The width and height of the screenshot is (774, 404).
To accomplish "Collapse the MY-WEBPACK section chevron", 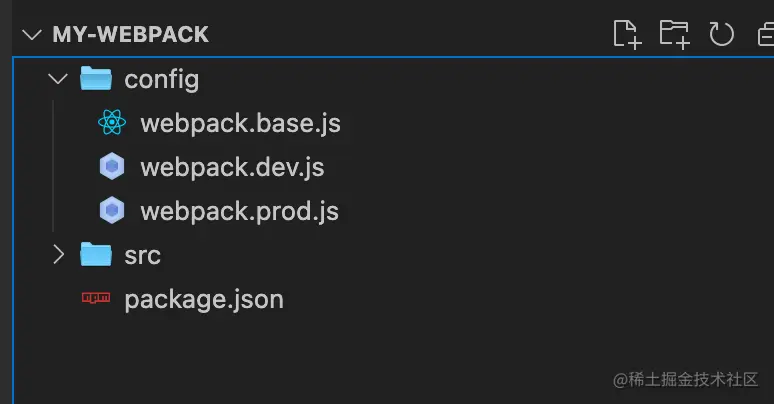I will tap(32, 34).
